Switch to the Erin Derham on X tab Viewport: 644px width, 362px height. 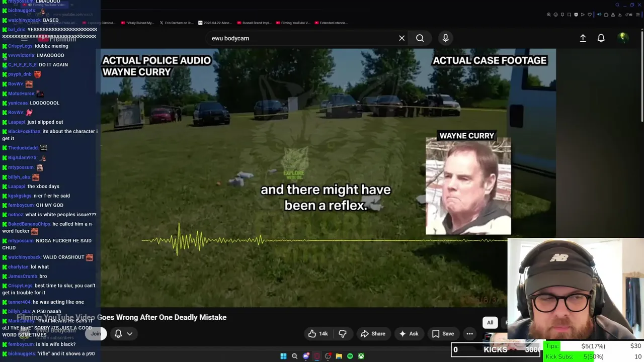176,23
